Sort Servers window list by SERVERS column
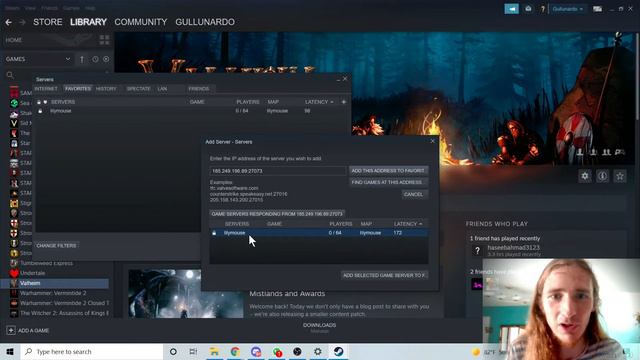Image resolution: width=640 pixels, height=360 pixels. tap(63, 102)
